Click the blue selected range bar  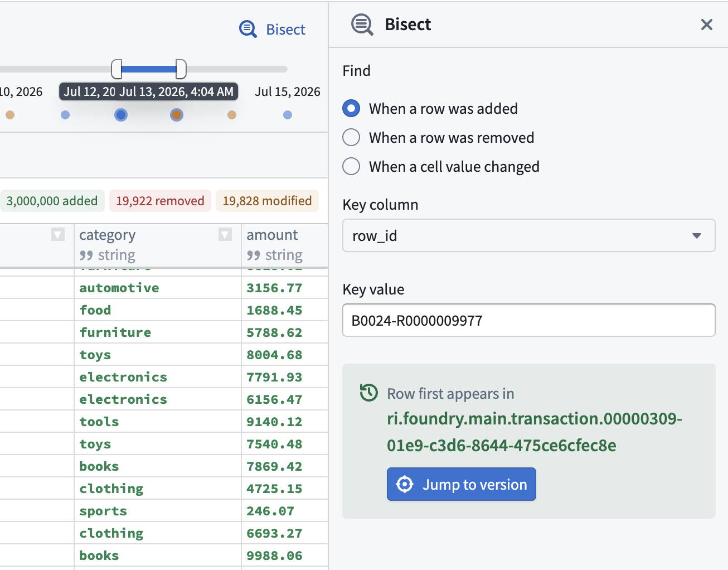(x=149, y=69)
